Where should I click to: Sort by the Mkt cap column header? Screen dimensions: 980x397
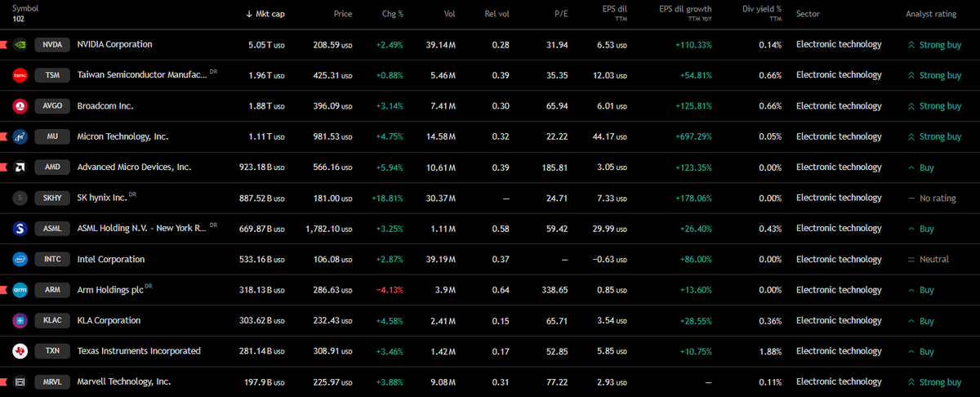point(265,14)
